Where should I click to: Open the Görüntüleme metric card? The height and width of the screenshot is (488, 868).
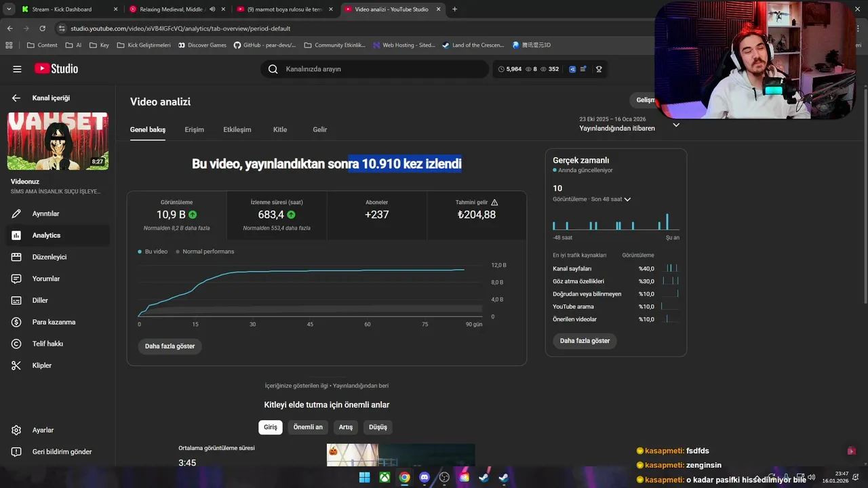177,216
